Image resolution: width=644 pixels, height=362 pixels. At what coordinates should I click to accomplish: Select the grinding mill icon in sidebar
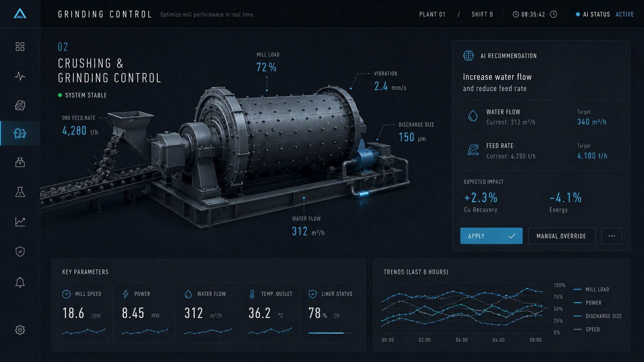20,133
